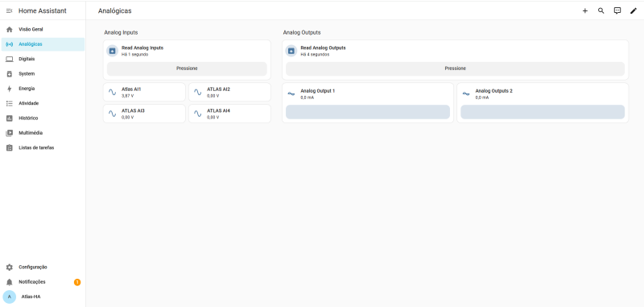Open the Configuração settings page

(x=43, y=268)
